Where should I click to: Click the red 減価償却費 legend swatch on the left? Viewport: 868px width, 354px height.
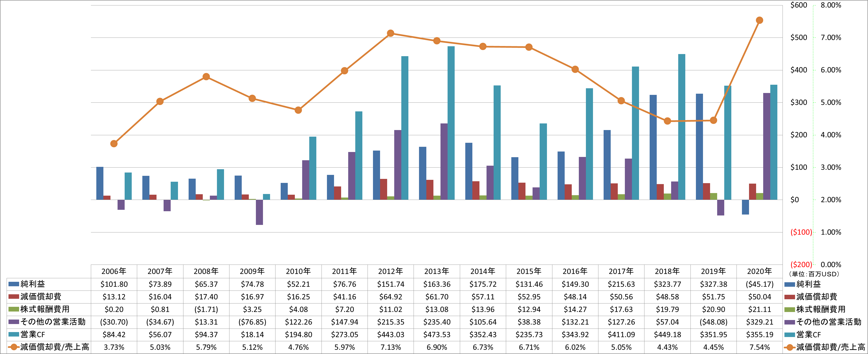(13, 297)
